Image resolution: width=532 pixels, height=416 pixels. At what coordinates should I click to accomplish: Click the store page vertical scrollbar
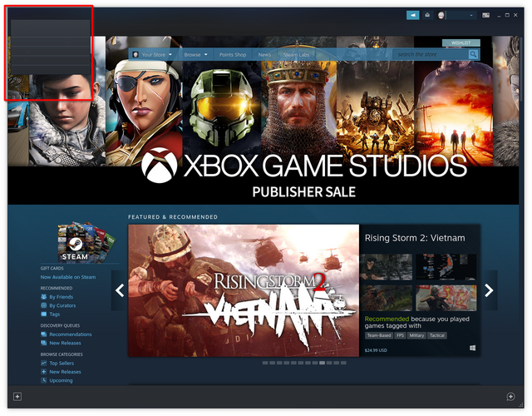pos(521,68)
